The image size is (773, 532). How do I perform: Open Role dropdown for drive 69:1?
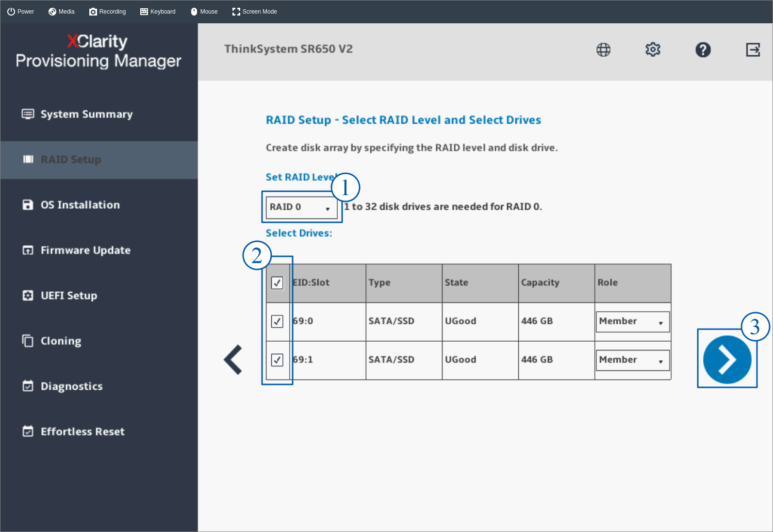pyautogui.click(x=633, y=360)
